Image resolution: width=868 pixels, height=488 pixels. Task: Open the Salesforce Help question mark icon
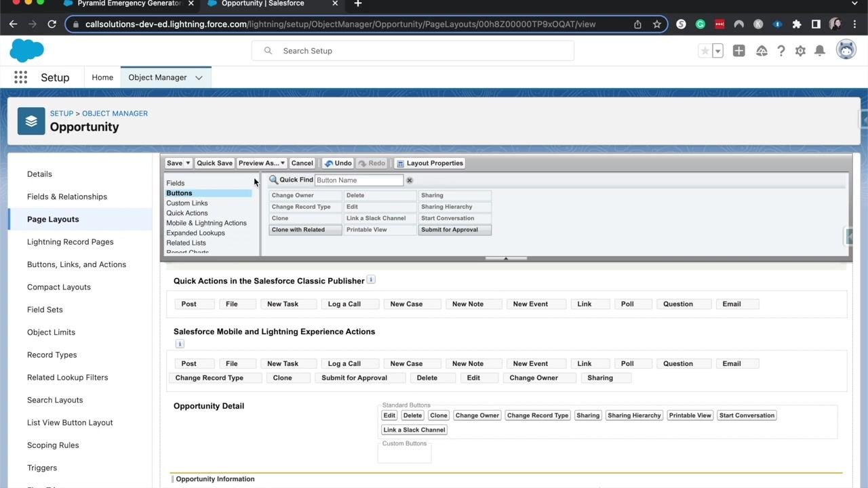coord(781,51)
